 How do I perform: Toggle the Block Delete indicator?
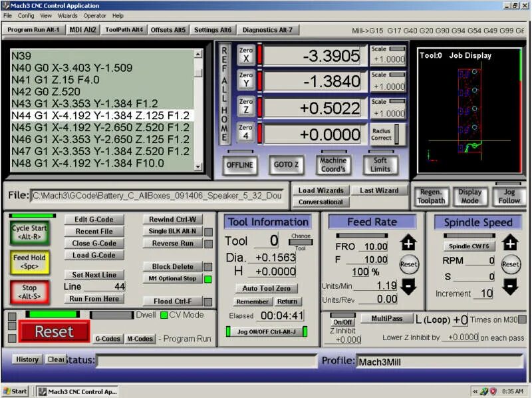coord(208,267)
